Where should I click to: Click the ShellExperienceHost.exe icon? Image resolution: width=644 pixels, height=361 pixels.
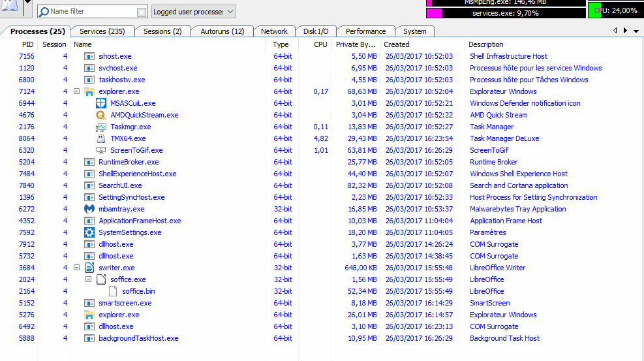pos(89,174)
